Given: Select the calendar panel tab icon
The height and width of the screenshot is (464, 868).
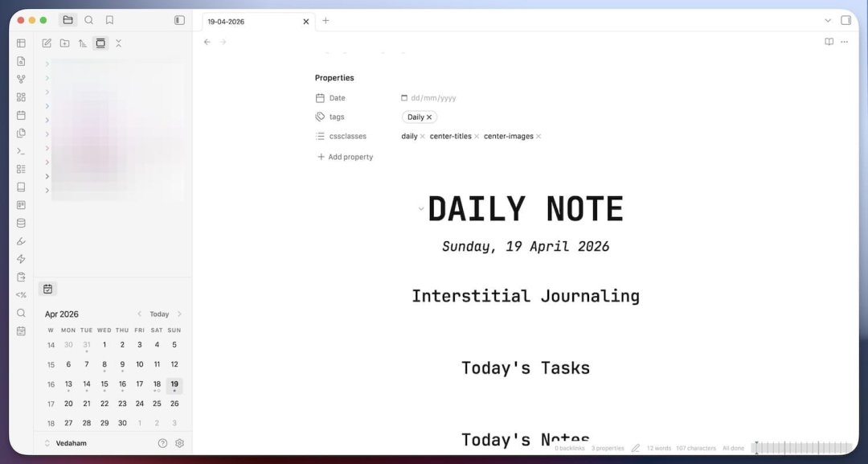Looking at the screenshot, I should click(48, 289).
